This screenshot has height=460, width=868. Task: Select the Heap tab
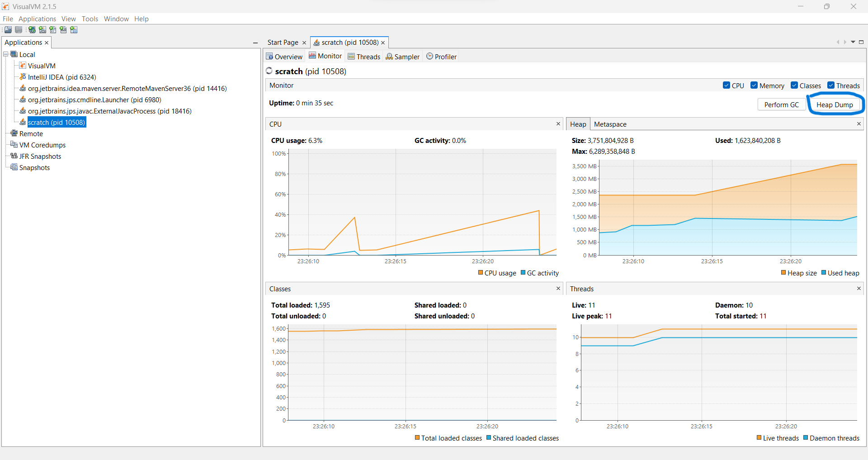(578, 124)
